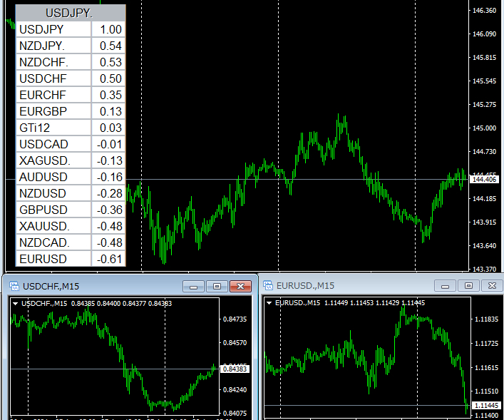Open USDCHF chart's top-left triangle dropdown
The height and width of the screenshot is (420, 504).
coord(16,304)
